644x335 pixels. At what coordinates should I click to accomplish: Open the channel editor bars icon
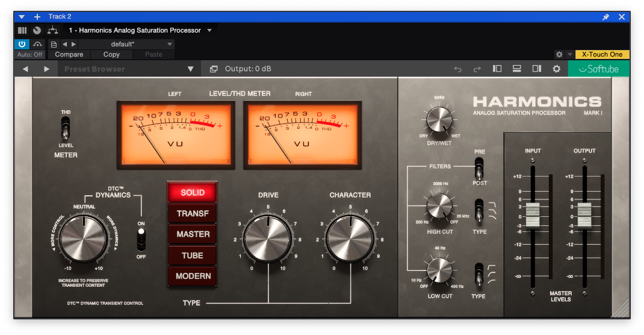coord(22,30)
